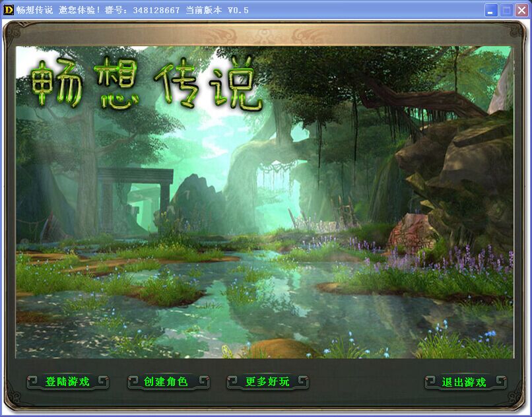Click the D application icon in title bar
The width and height of the screenshot is (532, 417).
(x=8, y=10)
